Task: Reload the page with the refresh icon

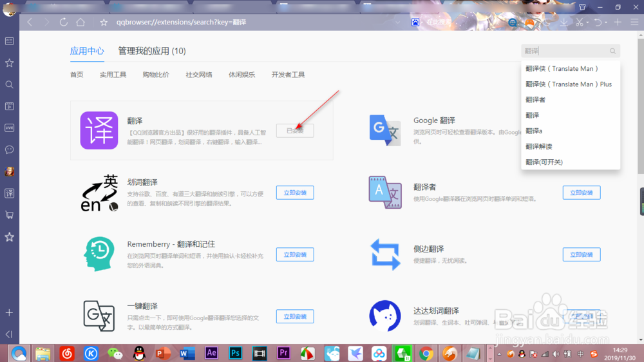Action: (x=63, y=22)
